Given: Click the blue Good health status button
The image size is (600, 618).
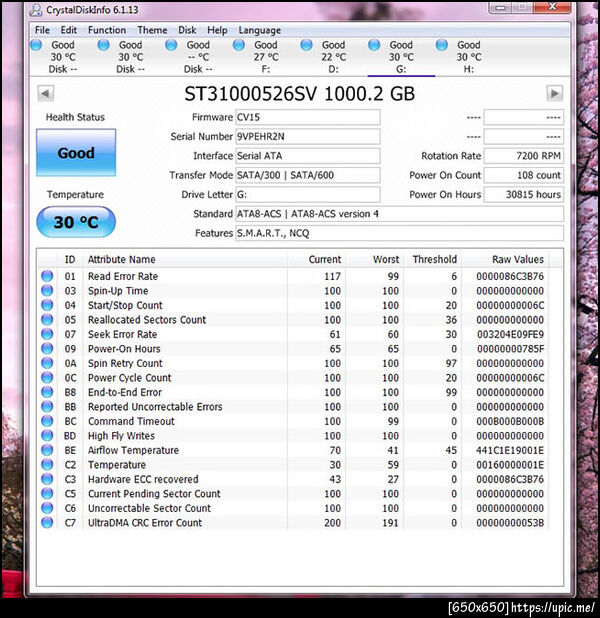Looking at the screenshot, I should 76,153.
